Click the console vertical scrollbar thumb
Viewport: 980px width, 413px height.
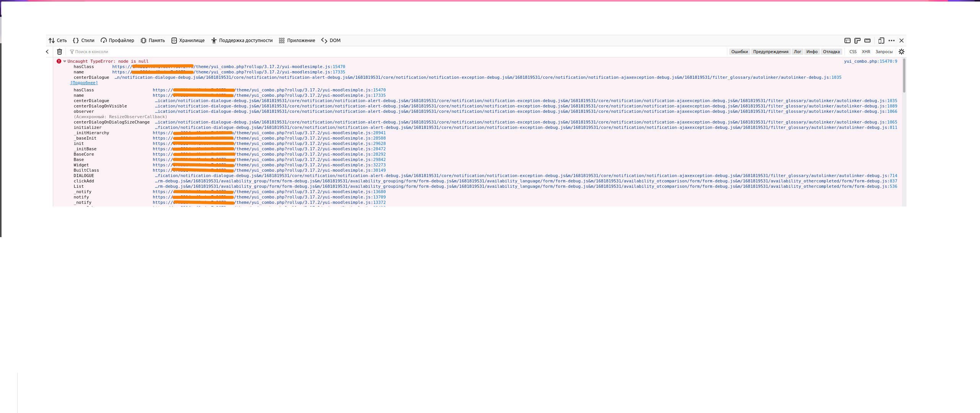pos(904,75)
